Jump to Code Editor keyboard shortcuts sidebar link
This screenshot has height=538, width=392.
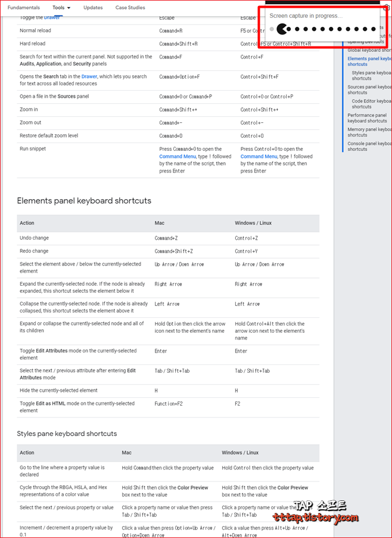tap(371, 104)
